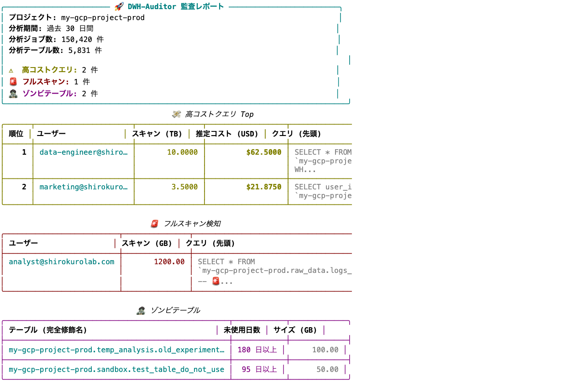
Task: Click the 180 日以上 unused days value
Action: point(257,350)
